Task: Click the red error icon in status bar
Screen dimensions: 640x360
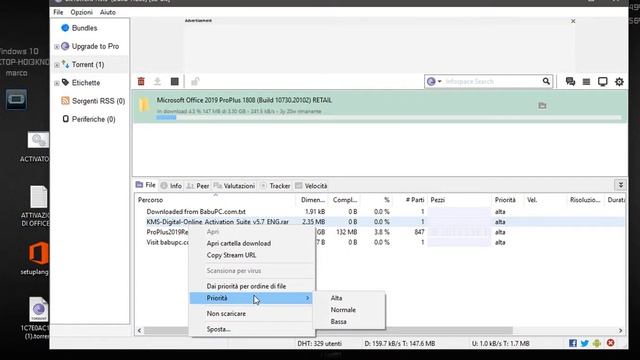Action: [x=611, y=343]
